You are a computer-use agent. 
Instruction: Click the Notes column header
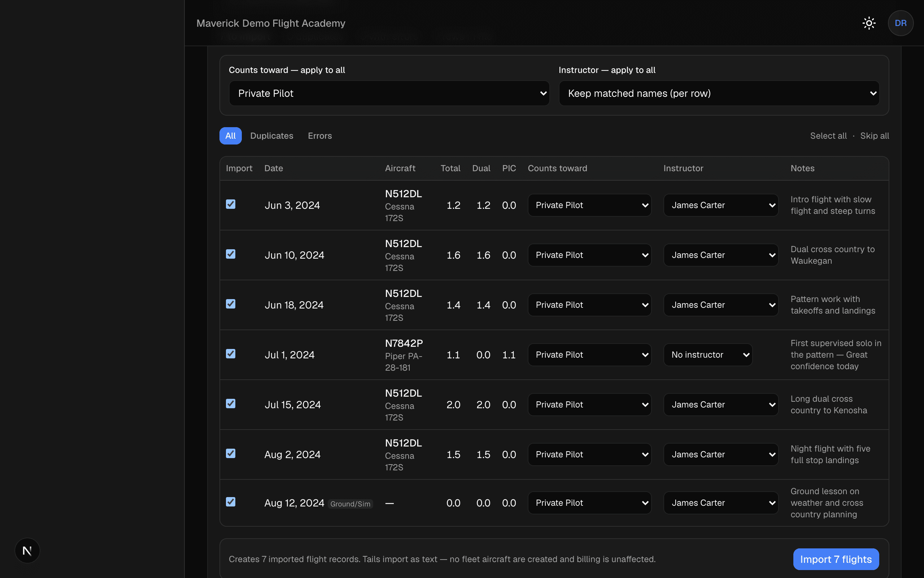[x=802, y=168]
